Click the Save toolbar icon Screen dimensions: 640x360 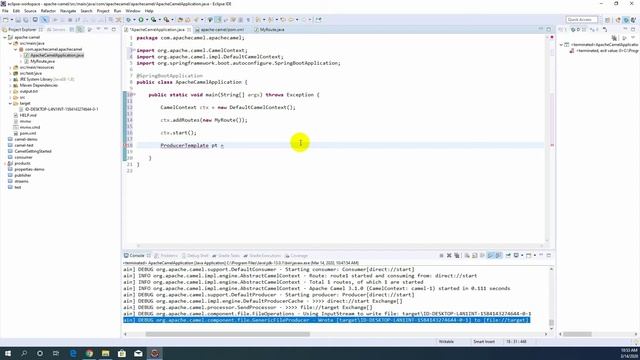click(18, 20)
